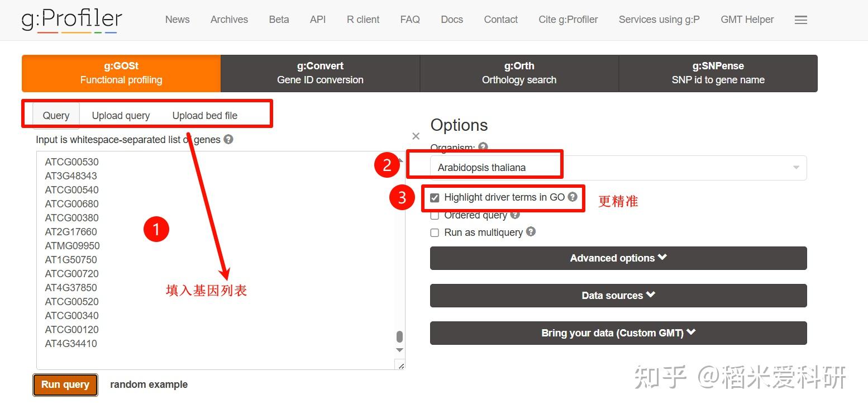Click the help icon after gene list label
The width and height of the screenshot is (868, 413).
coord(228,140)
